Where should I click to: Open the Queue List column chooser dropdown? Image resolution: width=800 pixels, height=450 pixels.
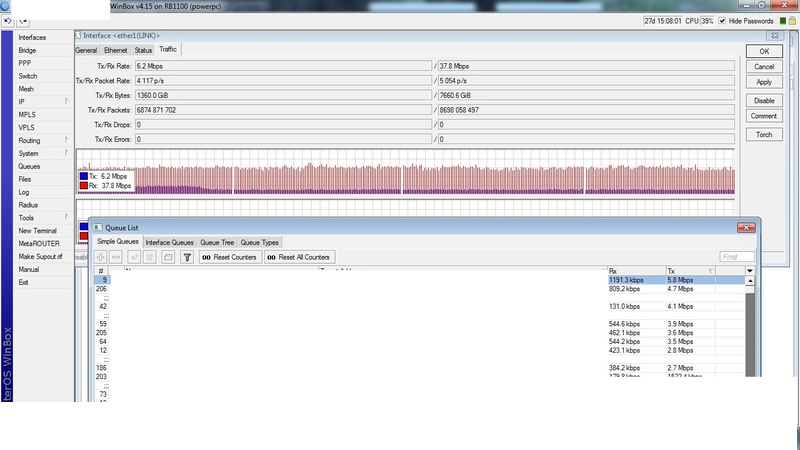(750, 271)
